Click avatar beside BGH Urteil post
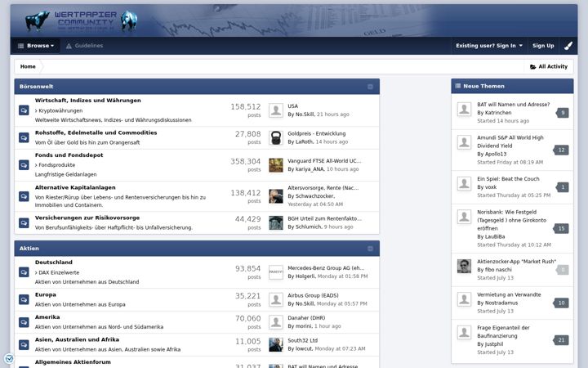 [x=276, y=223]
